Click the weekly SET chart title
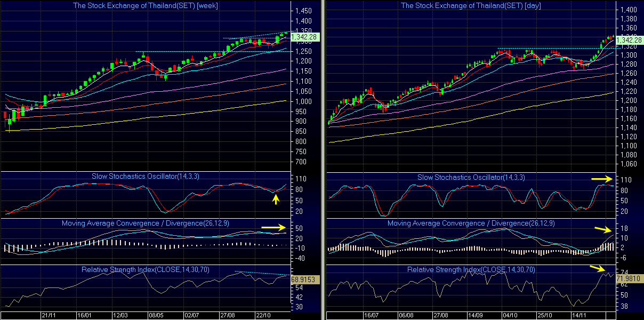 145,5
